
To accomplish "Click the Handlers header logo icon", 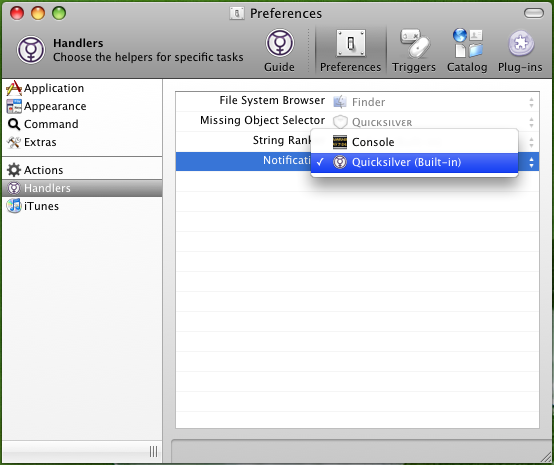I will pyautogui.click(x=31, y=50).
